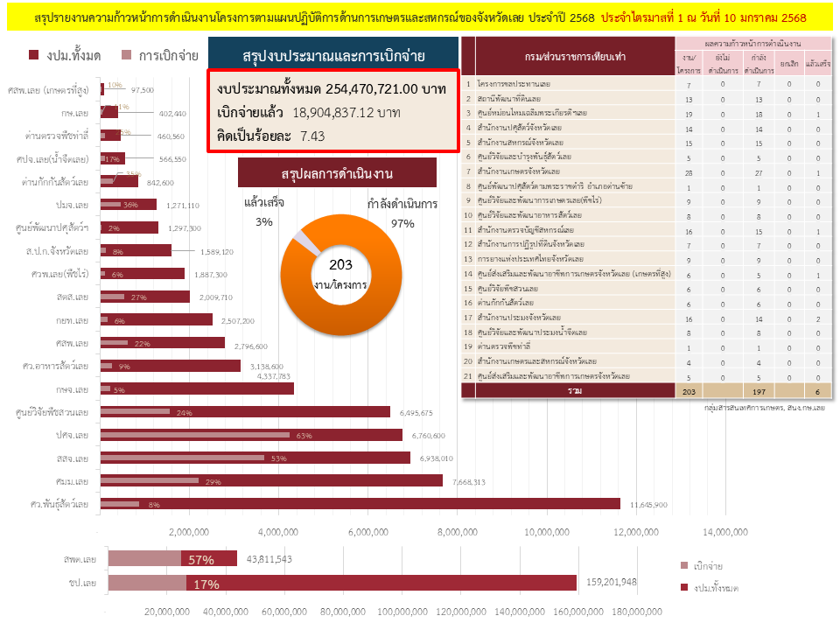Click the ศูนย์วิจัยพืชสวนเลย bar chart label

(52, 412)
